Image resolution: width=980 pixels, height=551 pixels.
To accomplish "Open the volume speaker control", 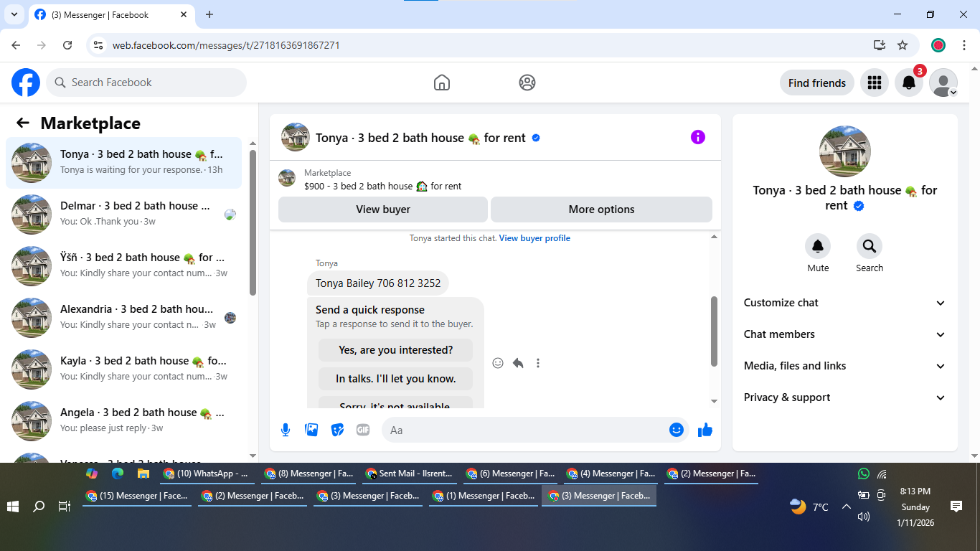I will point(864,517).
